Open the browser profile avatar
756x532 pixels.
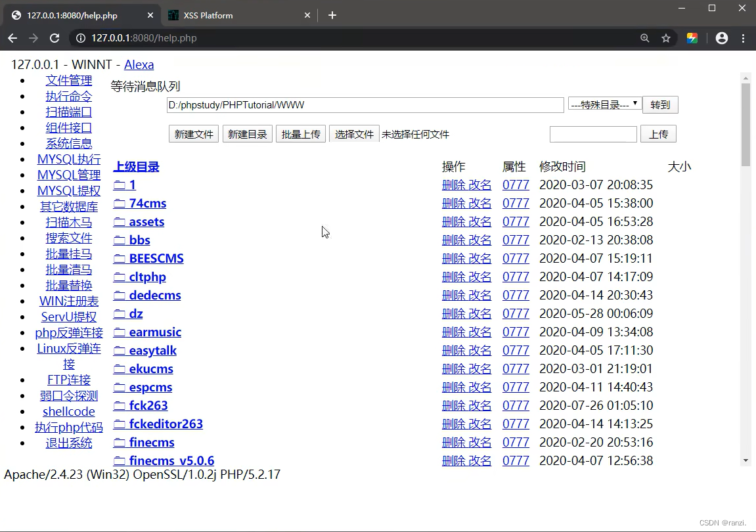721,38
